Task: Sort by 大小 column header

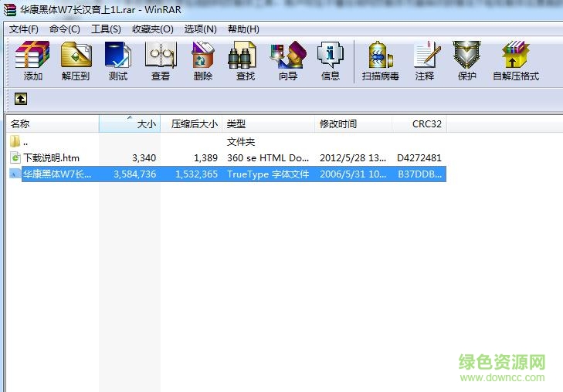Action: tap(130, 123)
